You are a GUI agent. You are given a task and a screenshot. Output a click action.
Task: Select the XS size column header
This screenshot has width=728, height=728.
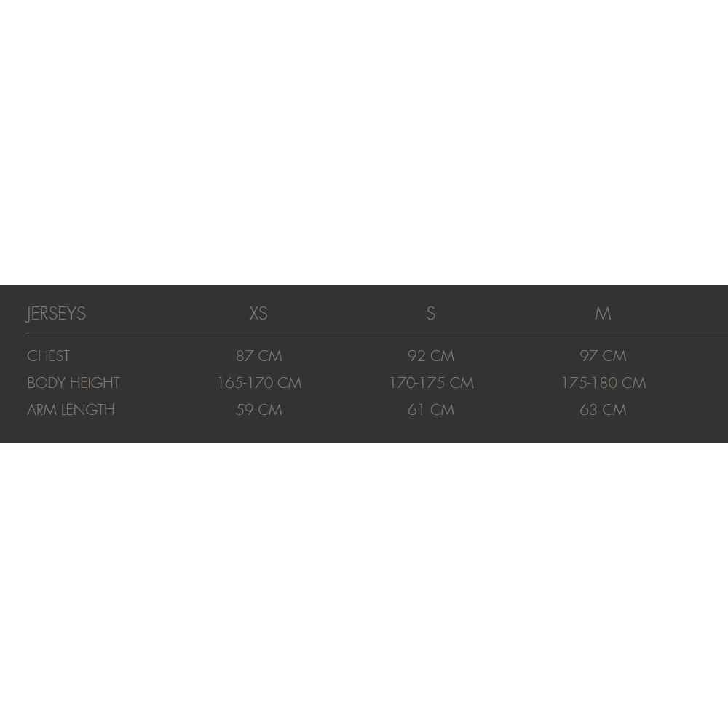point(258,313)
